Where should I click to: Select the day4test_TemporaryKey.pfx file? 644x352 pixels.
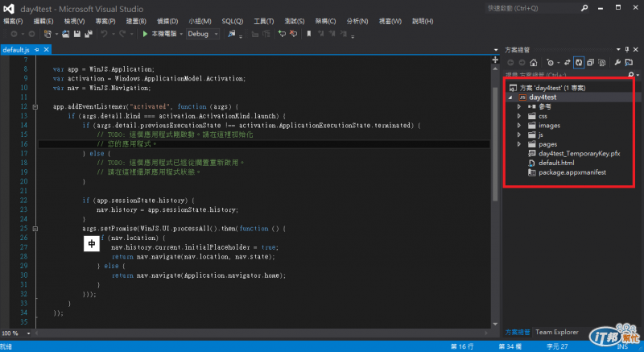coord(579,154)
